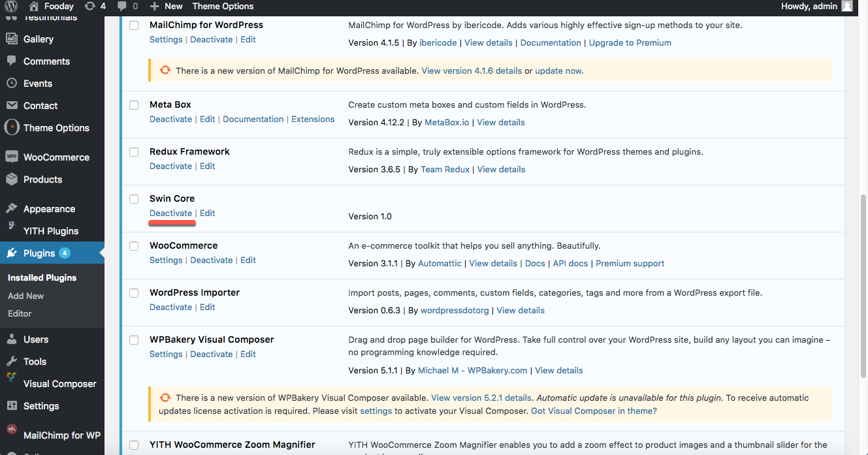This screenshot has width=868, height=455.
Task: Click the Plugins plug icon
Action: point(12,253)
